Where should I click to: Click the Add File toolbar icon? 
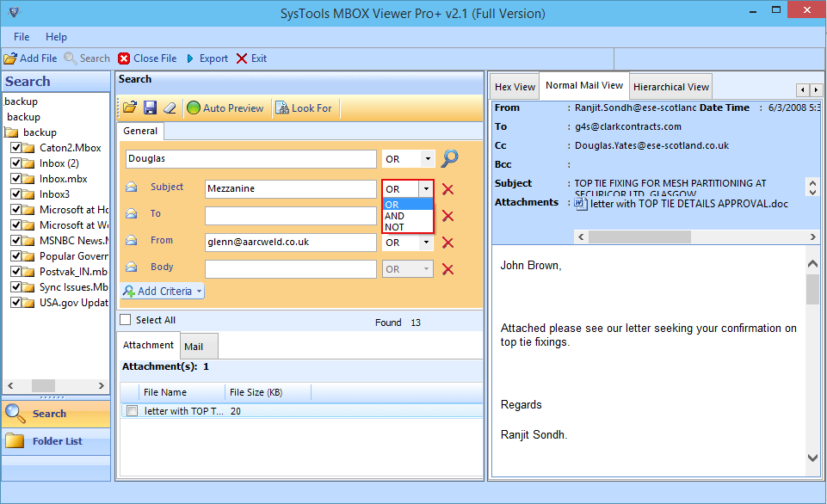pyautogui.click(x=10, y=58)
